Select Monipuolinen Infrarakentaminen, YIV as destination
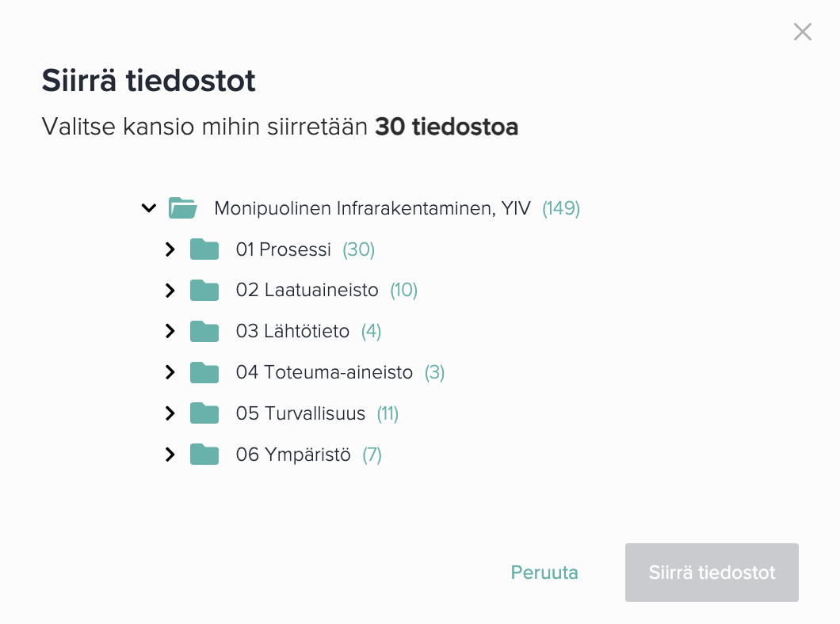The height and width of the screenshot is (624, 840). click(372, 207)
